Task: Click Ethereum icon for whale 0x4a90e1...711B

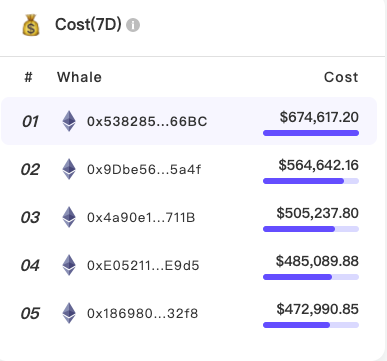Action: 69,217
